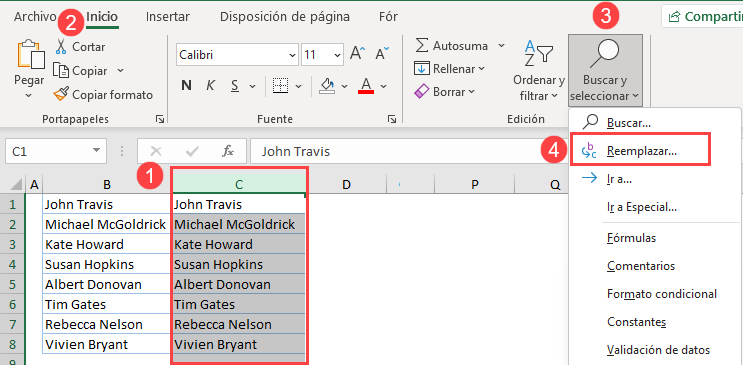Toggle underline S formatting
Image resolution: width=743 pixels, height=365 pixels.
point(235,86)
